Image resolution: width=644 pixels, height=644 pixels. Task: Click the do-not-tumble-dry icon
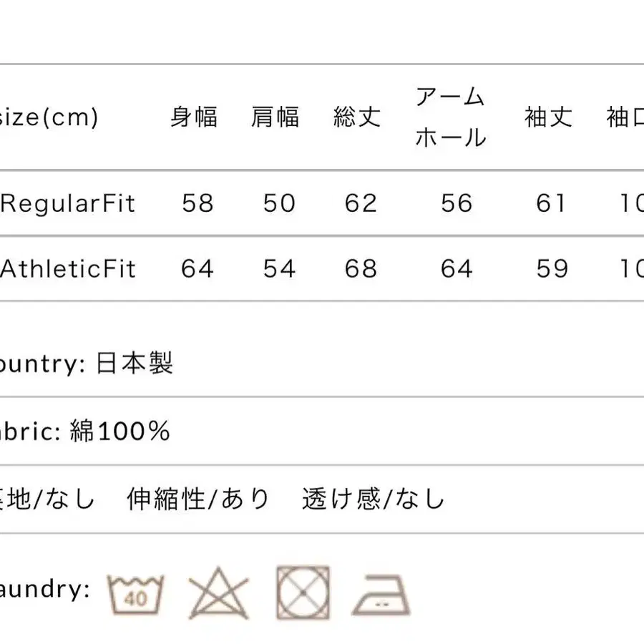point(303,592)
